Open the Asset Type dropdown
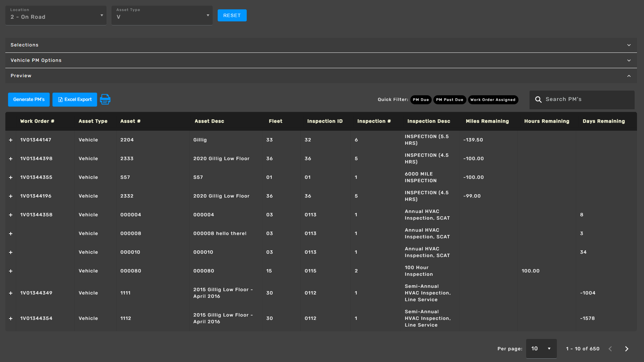 (x=162, y=15)
